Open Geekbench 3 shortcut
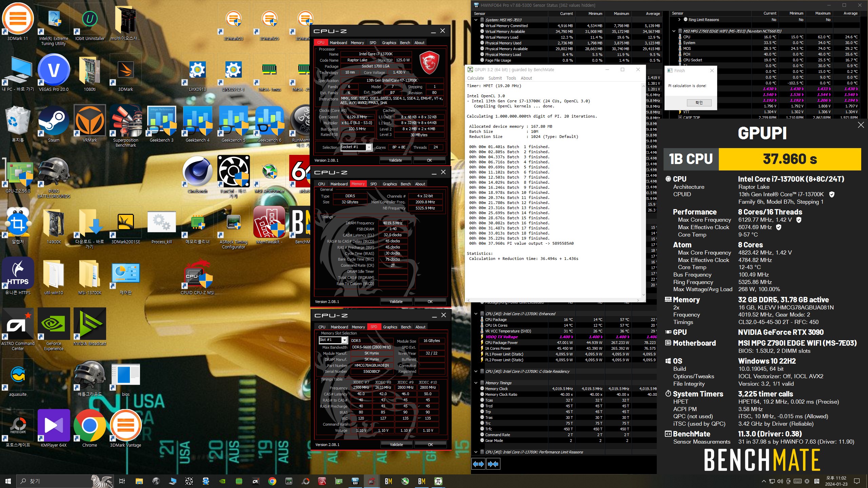 pyautogui.click(x=162, y=123)
